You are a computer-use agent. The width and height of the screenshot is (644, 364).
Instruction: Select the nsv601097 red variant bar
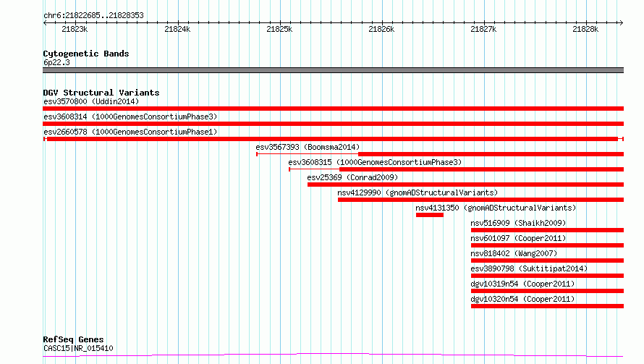[548, 245]
